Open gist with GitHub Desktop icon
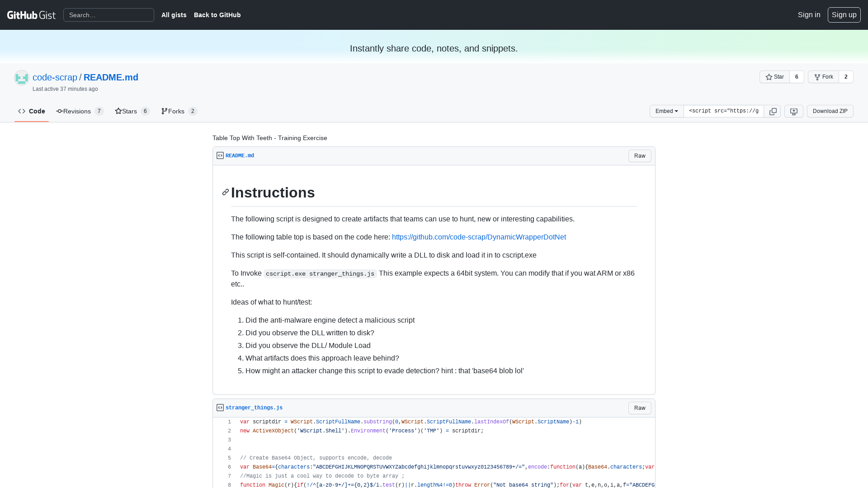 pos(793,111)
